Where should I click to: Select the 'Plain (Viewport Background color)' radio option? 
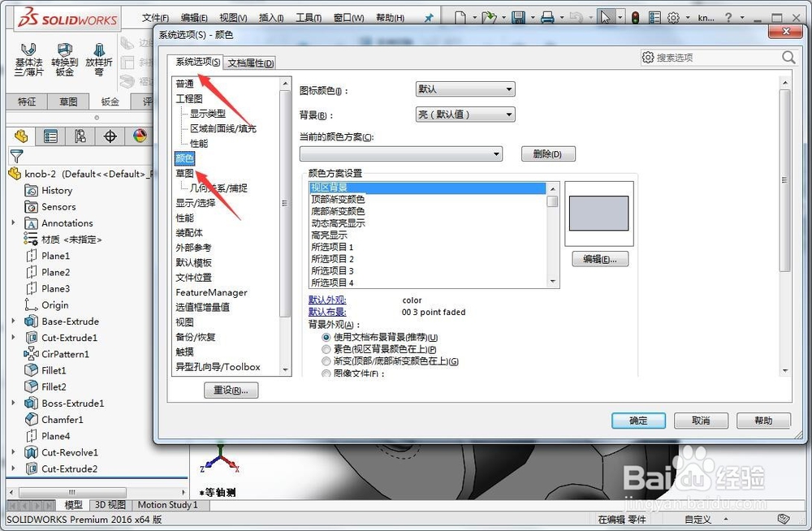pos(326,349)
